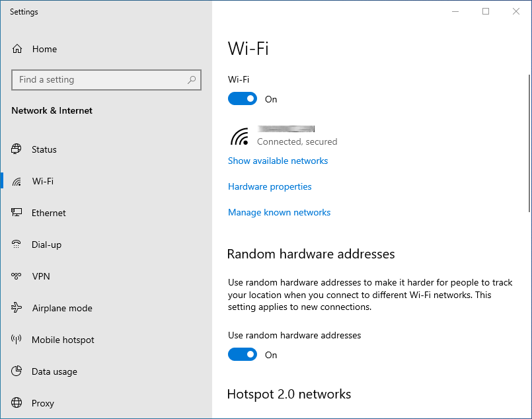Open the Dial-up settings

pos(46,245)
